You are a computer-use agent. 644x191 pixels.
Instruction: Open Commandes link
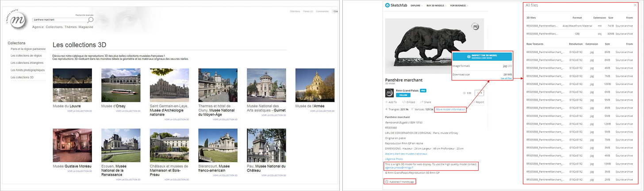322,11
